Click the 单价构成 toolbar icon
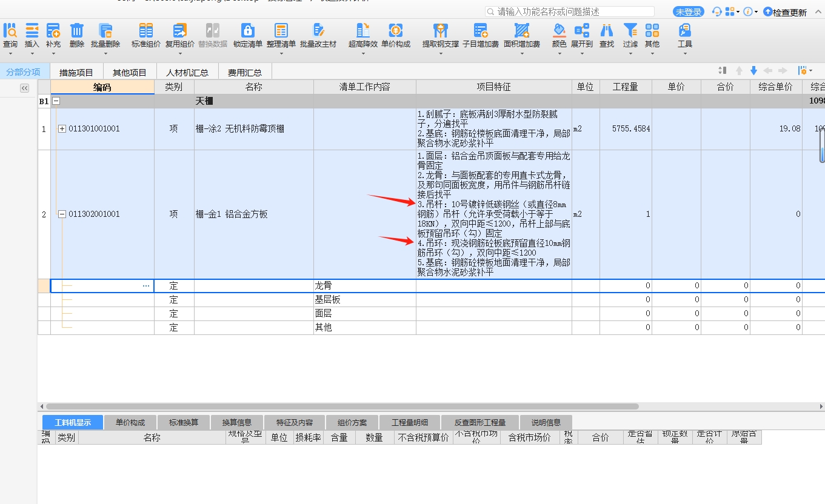Viewport: 825px width, 504px height. click(x=396, y=30)
